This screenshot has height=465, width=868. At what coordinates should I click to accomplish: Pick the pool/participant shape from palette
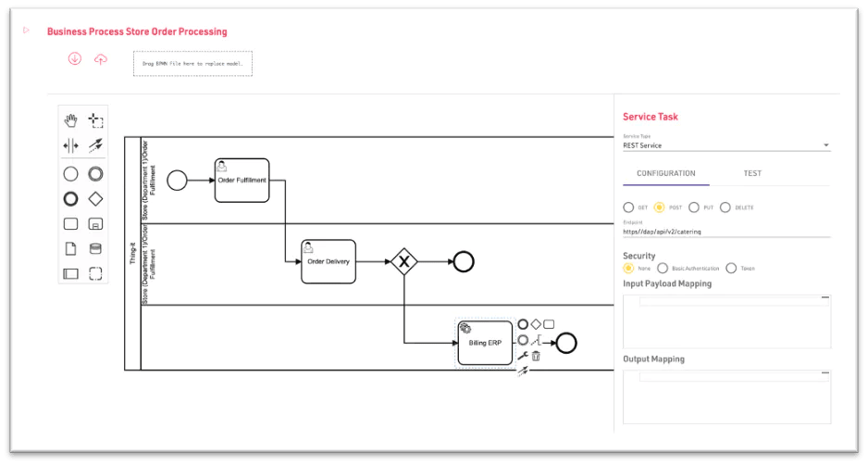[x=70, y=274]
